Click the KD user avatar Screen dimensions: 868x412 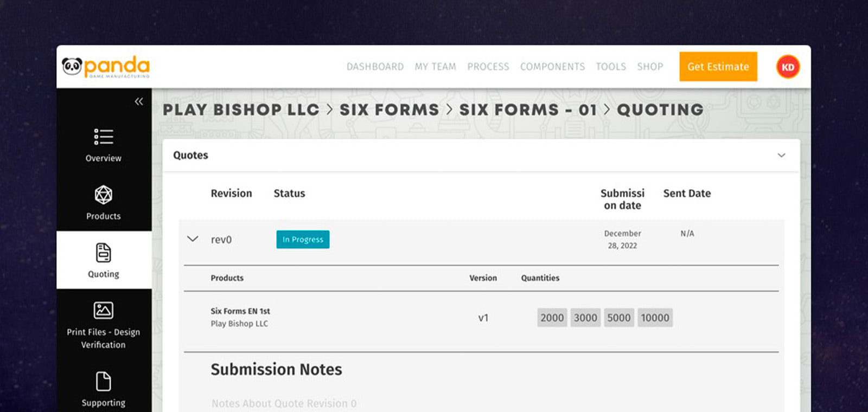point(788,67)
